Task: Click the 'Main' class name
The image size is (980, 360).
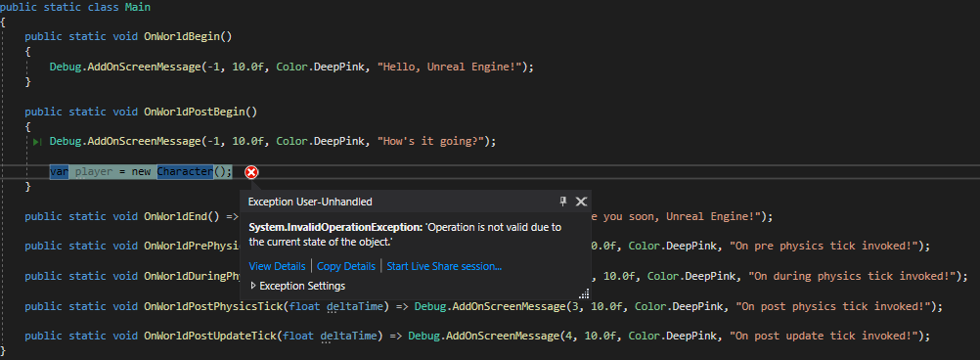Action: click(x=138, y=8)
